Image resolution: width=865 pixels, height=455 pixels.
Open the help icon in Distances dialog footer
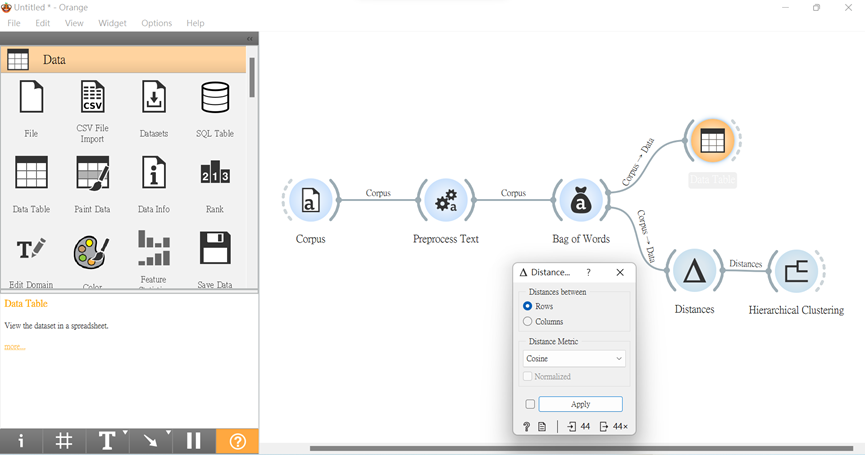[526, 426]
